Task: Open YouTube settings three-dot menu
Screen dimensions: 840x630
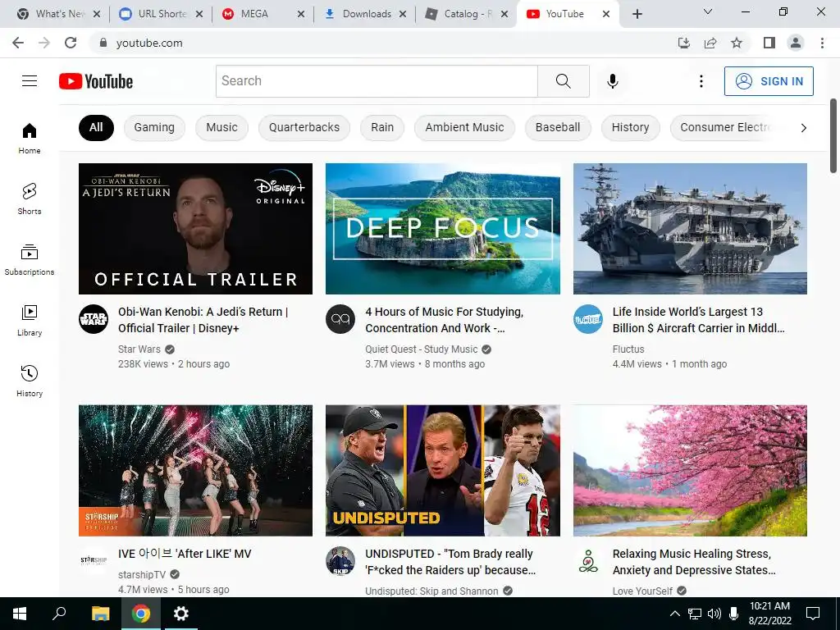Action: point(701,81)
